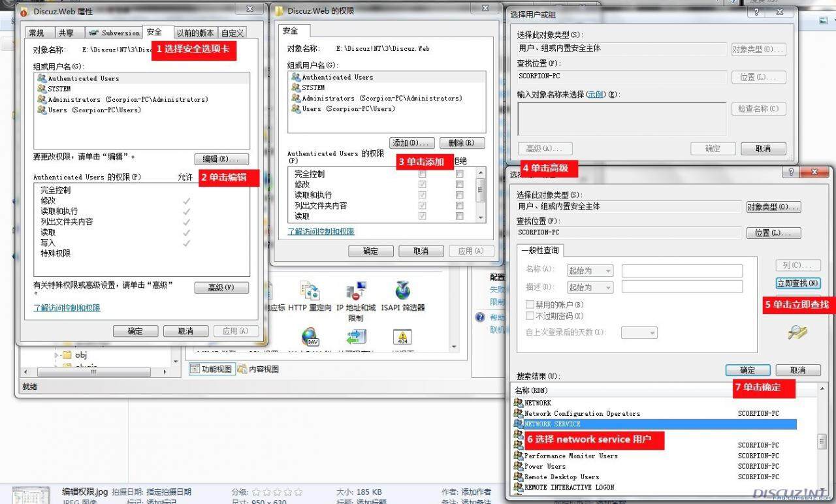Select the 一般性查询 tab

[x=539, y=251]
